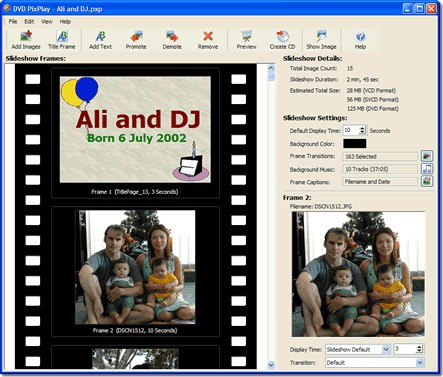Expand the Display Time dropdown
The height and width of the screenshot is (377, 443).
click(386, 349)
